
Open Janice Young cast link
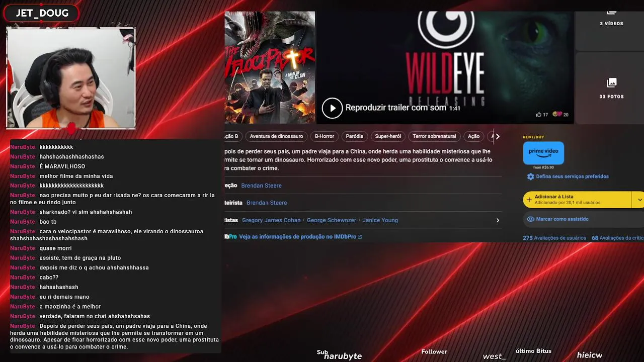(x=380, y=220)
